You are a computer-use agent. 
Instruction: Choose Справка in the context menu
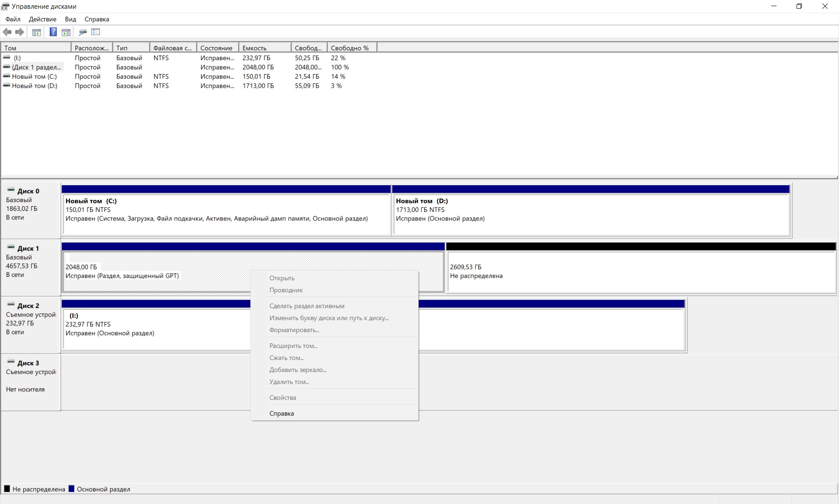point(335,413)
